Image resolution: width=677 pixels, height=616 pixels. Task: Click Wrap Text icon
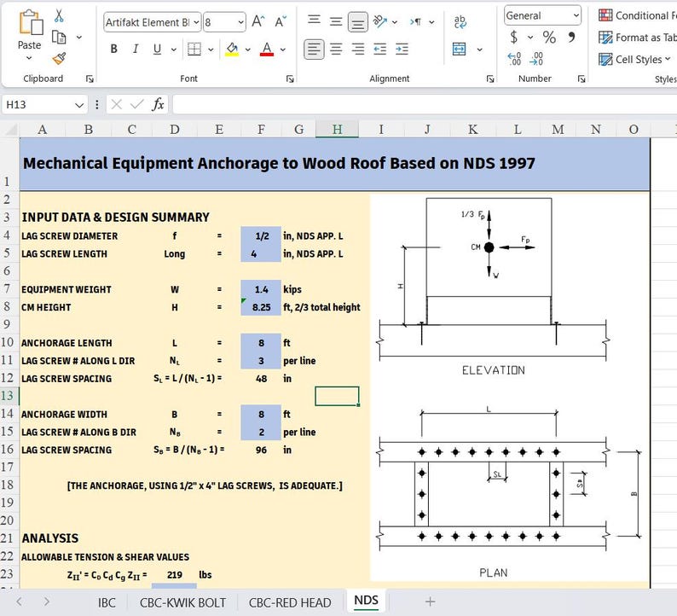(460, 21)
